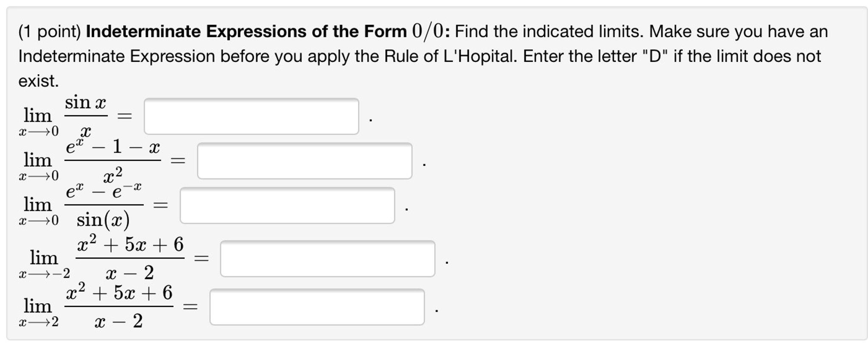Click the denominator x - 2 of the last limit

(120, 322)
